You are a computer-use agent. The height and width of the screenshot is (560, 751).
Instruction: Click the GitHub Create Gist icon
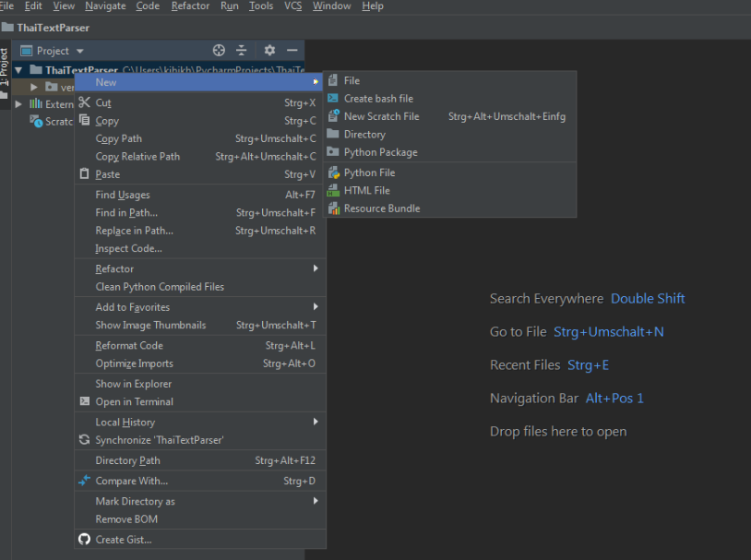[84, 539]
